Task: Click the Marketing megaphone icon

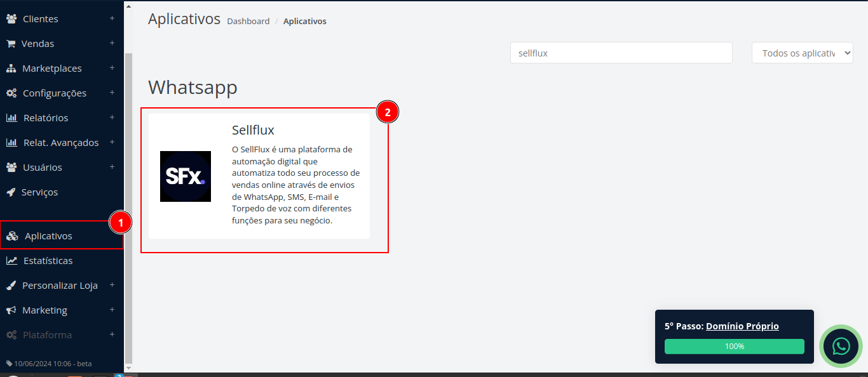Action: click(11, 310)
